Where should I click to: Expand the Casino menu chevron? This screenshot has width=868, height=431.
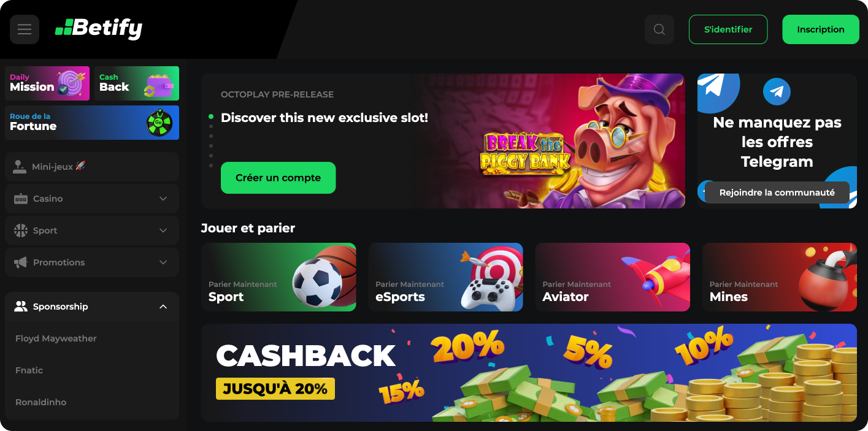(x=163, y=199)
